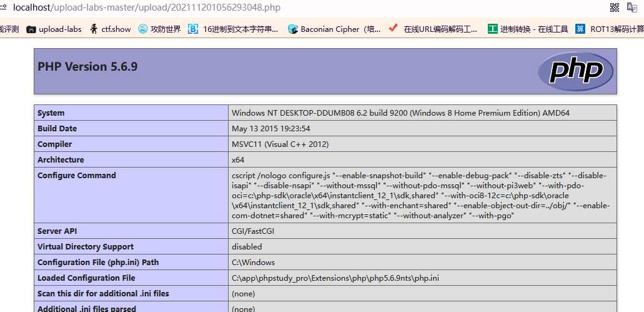The image size is (644, 312).
Task: Open the 攻防世界 bookmark
Action: 159,29
